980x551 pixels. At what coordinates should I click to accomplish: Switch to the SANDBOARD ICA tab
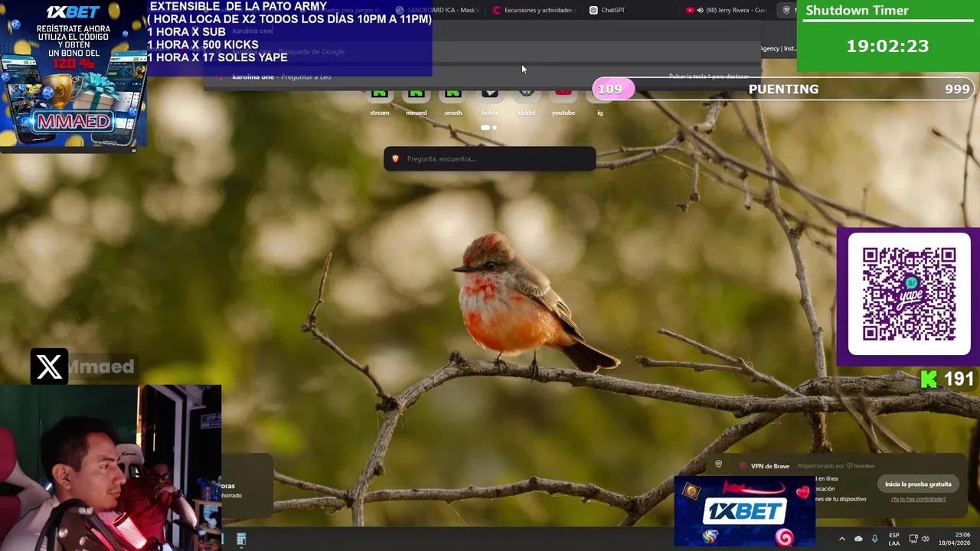click(437, 10)
